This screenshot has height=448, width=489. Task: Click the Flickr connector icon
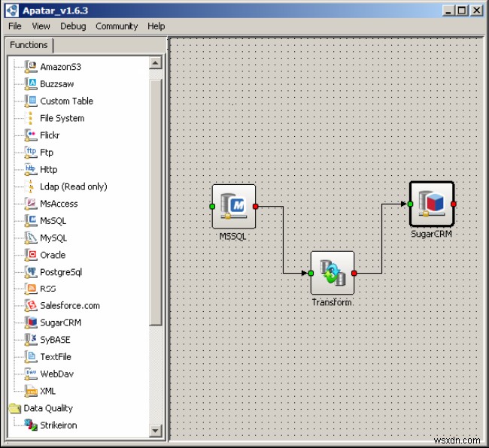coord(31,135)
